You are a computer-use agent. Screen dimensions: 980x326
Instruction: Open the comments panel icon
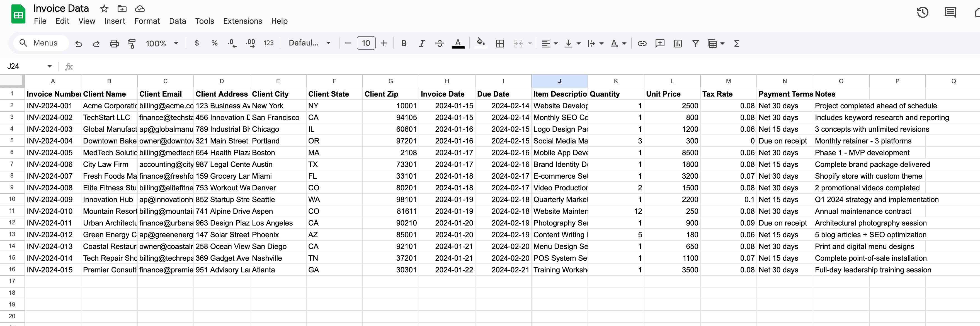pos(950,13)
